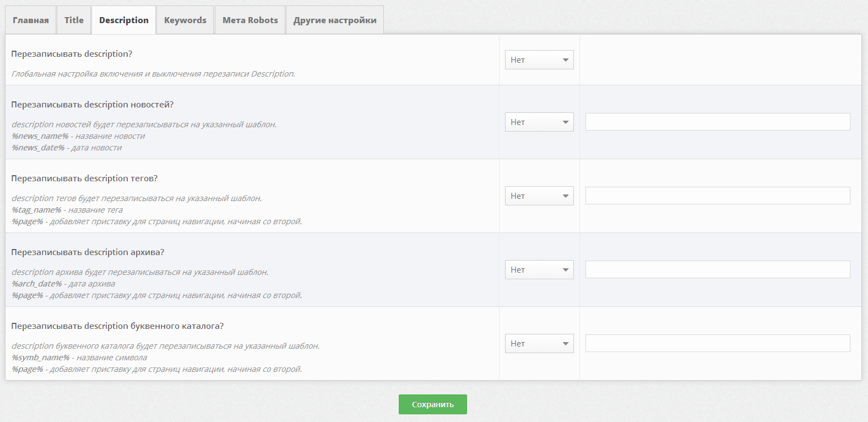Click 'Перезаписывать description новостей?' heading
The height and width of the screenshot is (422, 868).
[93, 105]
